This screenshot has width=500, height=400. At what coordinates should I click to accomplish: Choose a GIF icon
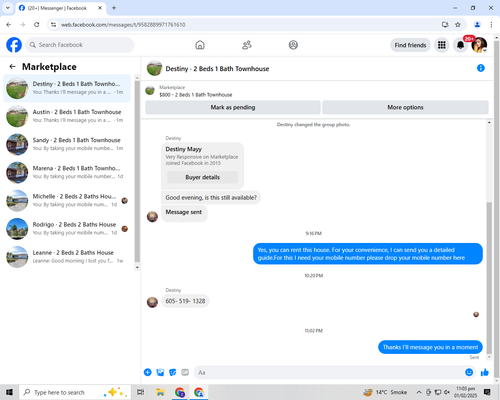click(x=185, y=372)
